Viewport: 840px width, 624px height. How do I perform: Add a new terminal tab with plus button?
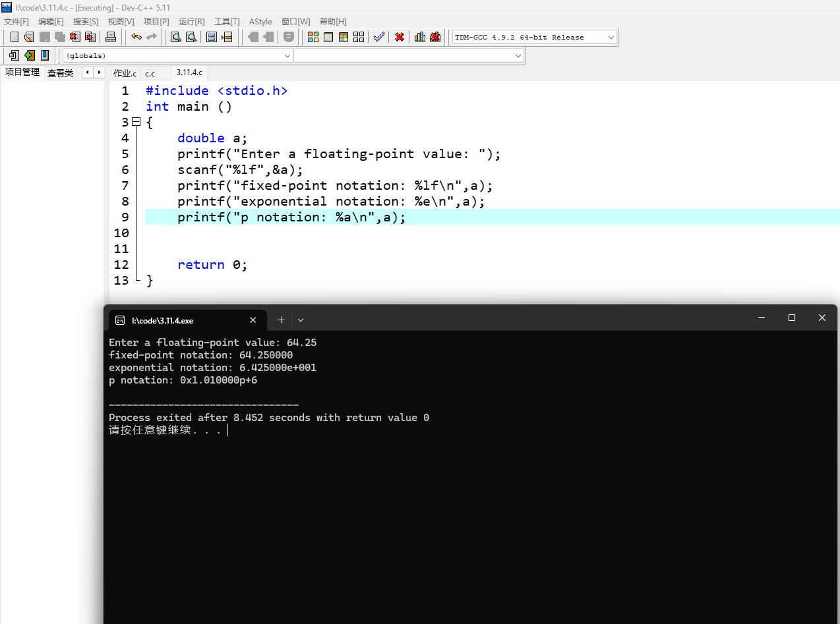[281, 320]
